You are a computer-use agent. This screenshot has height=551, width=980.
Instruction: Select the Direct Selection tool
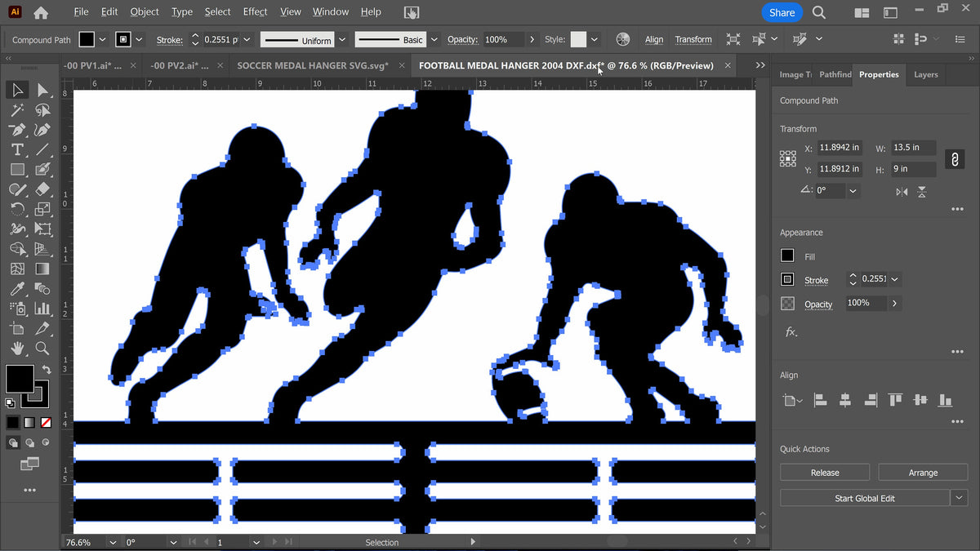point(42,90)
